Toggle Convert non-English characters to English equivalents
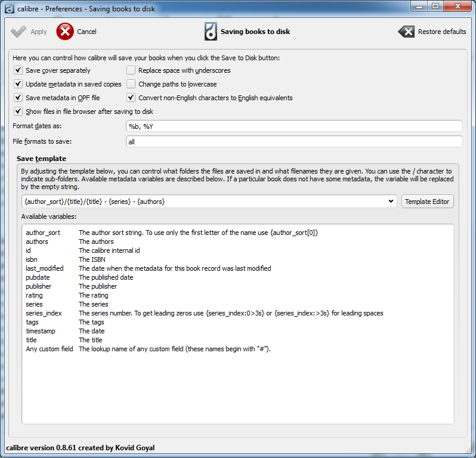 pyautogui.click(x=131, y=98)
